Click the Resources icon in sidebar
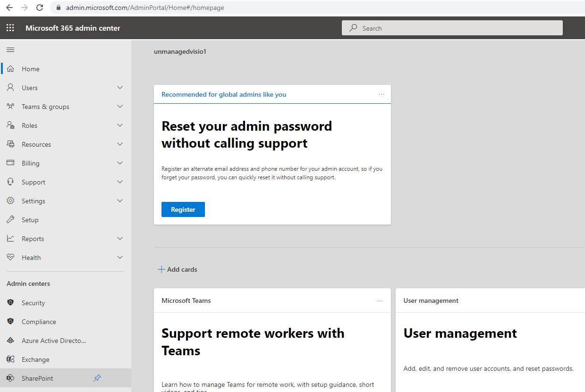The width and height of the screenshot is (585, 392). coord(10,144)
